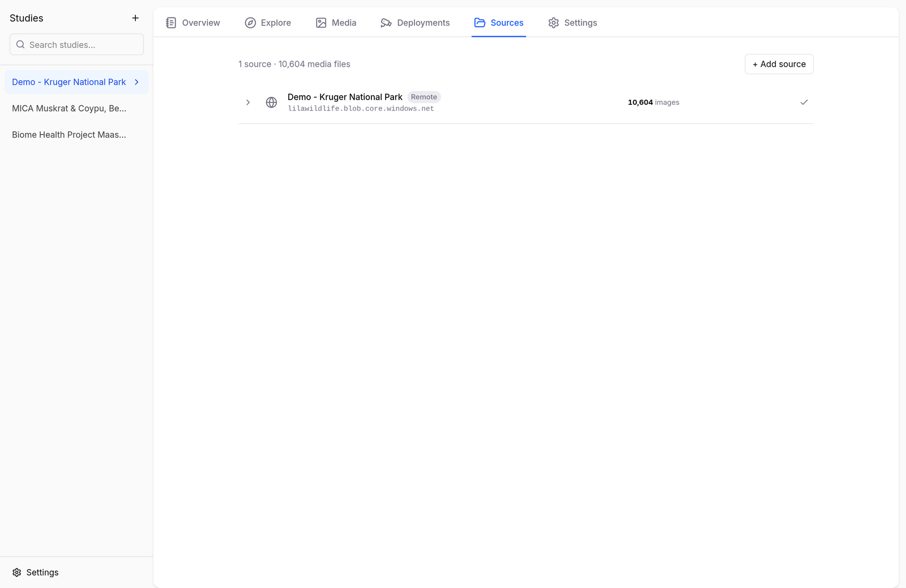Screen dimensions: 906x588
Task: Select the Biome Health Project Maas study
Action: 76,135
